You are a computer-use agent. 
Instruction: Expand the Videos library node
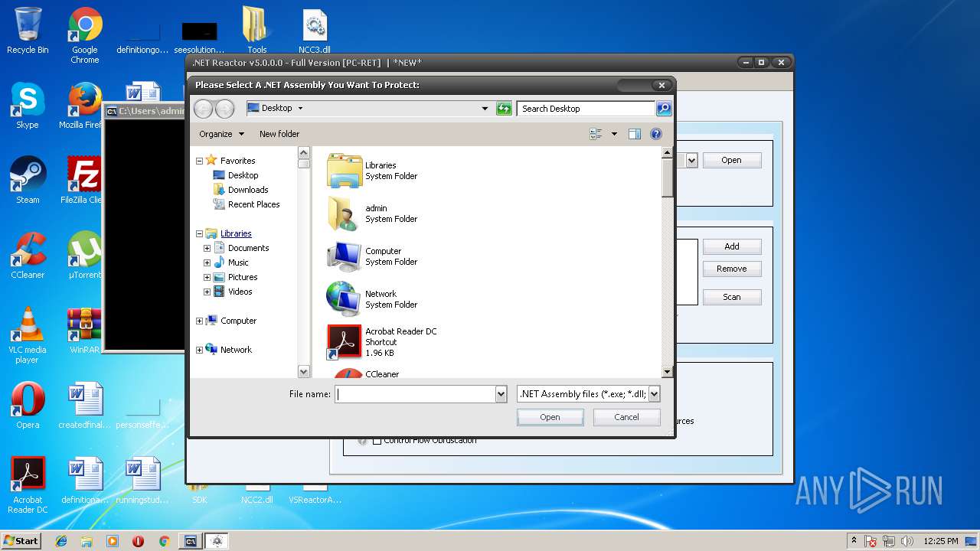click(x=207, y=292)
